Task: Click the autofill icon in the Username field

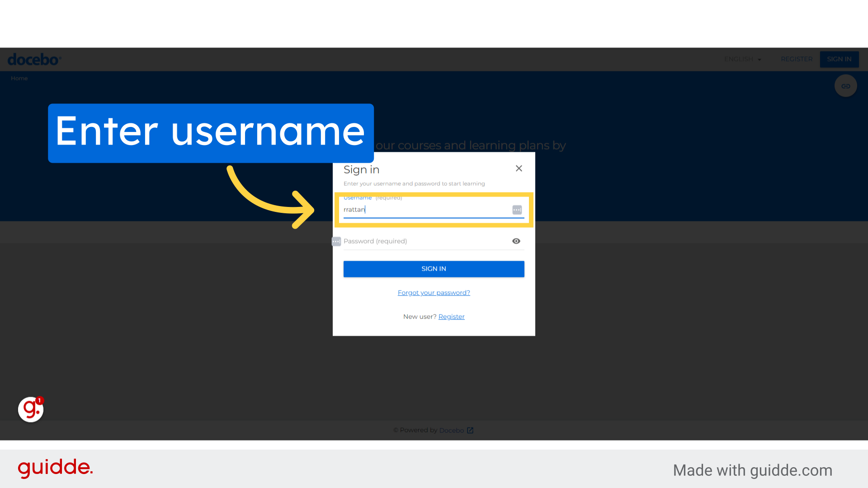Action: (517, 210)
